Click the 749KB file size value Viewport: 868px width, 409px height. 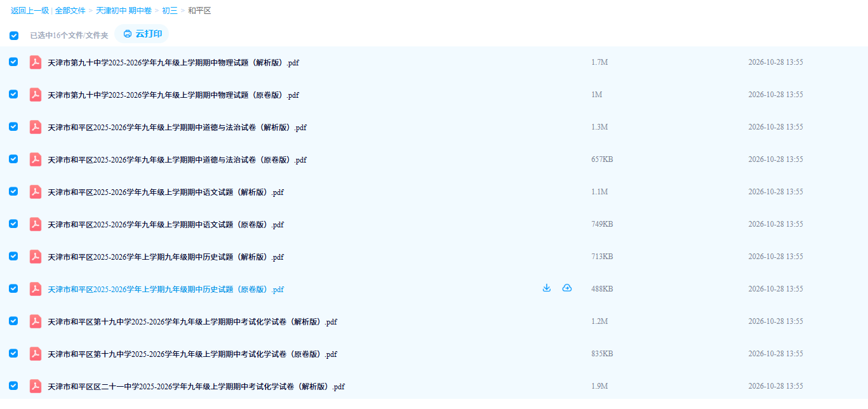click(602, 224)
